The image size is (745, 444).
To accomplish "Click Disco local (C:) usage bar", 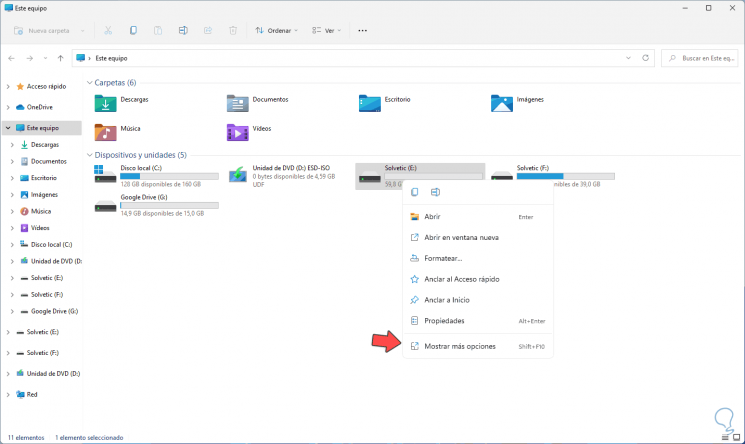I will [x=169, y=176].
